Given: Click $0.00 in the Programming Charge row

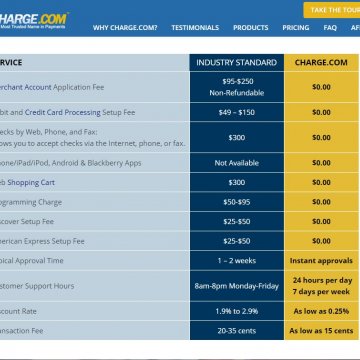Looking at the screenshot, I should (321, 202).
